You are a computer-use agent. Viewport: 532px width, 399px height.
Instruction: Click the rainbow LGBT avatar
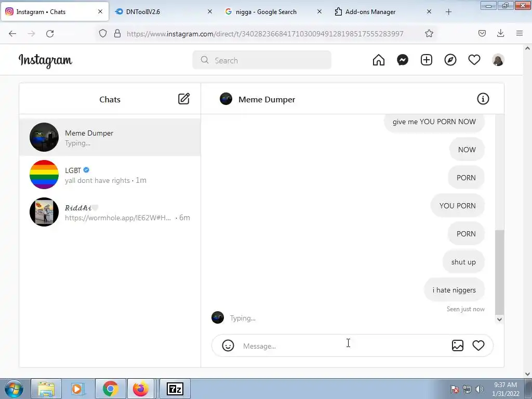coord(44,175)
